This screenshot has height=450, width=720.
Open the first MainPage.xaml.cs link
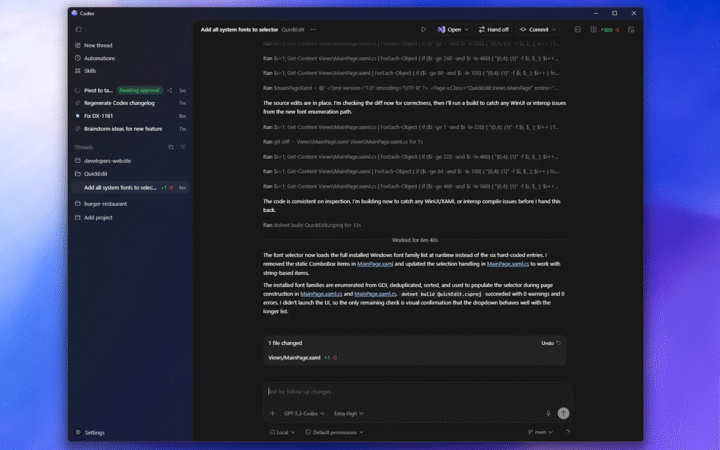(x=507, y=264)
